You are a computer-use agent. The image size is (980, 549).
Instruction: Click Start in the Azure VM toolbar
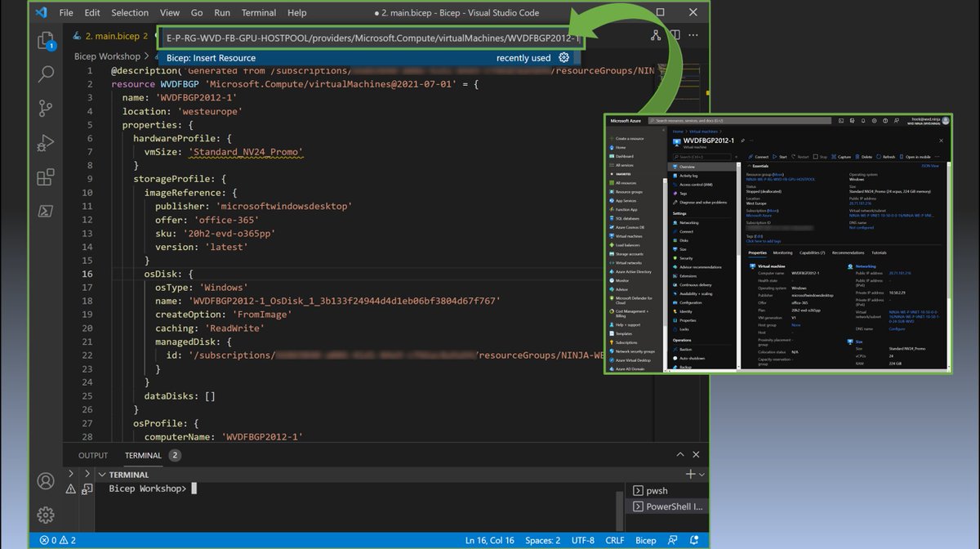(x=780, y=157)
